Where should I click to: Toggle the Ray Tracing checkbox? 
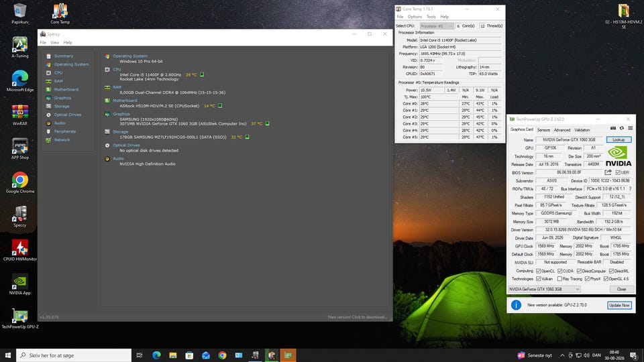pos(559,279)
